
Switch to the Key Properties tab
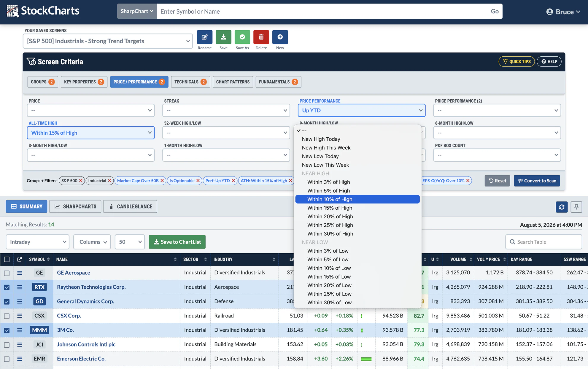click(84, 82)
